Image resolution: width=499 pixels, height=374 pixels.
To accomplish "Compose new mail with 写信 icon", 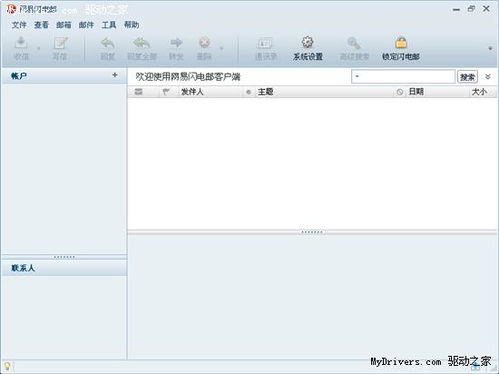I will click(x=60, y=43).
